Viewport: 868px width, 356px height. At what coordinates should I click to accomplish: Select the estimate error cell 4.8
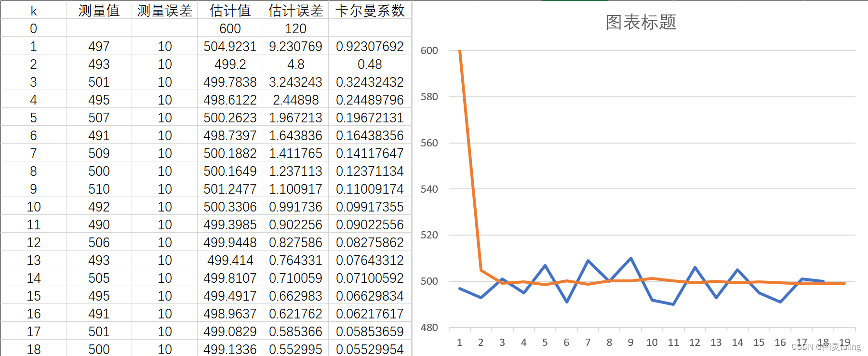(295, 64)
